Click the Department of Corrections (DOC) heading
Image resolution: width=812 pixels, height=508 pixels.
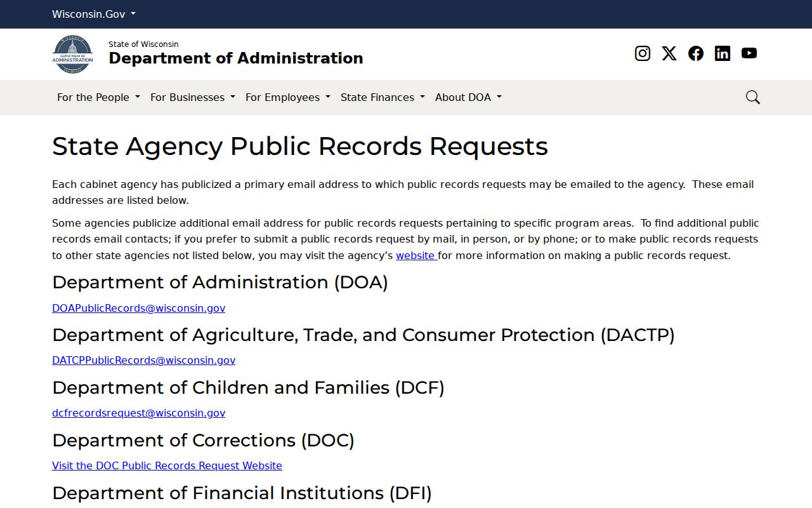coord(203,440)
